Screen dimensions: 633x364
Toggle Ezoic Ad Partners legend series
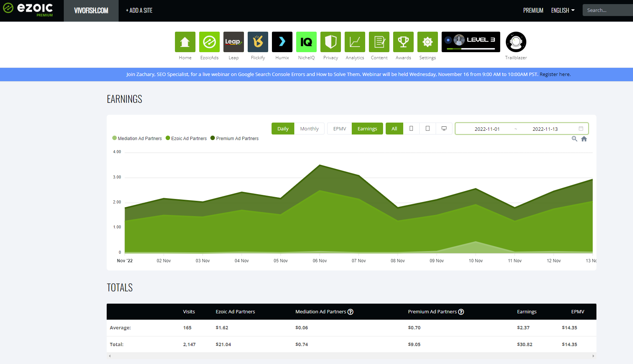(x=186, y=138)
